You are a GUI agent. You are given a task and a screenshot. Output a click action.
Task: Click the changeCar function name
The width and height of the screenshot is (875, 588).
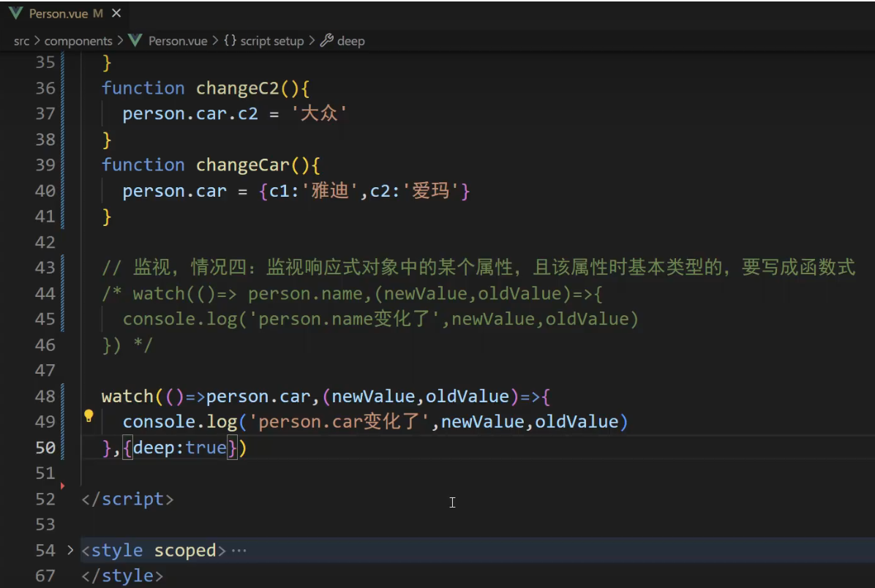(243, 165)
